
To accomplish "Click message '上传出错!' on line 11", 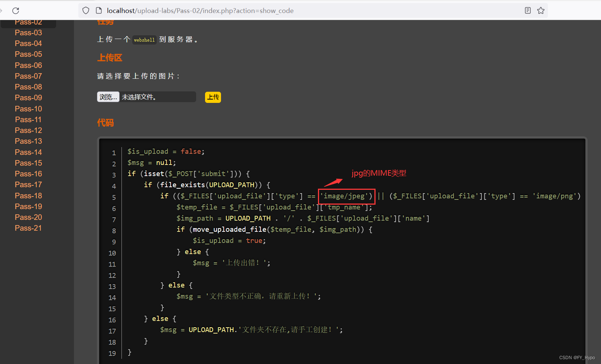I will [244, 263].
